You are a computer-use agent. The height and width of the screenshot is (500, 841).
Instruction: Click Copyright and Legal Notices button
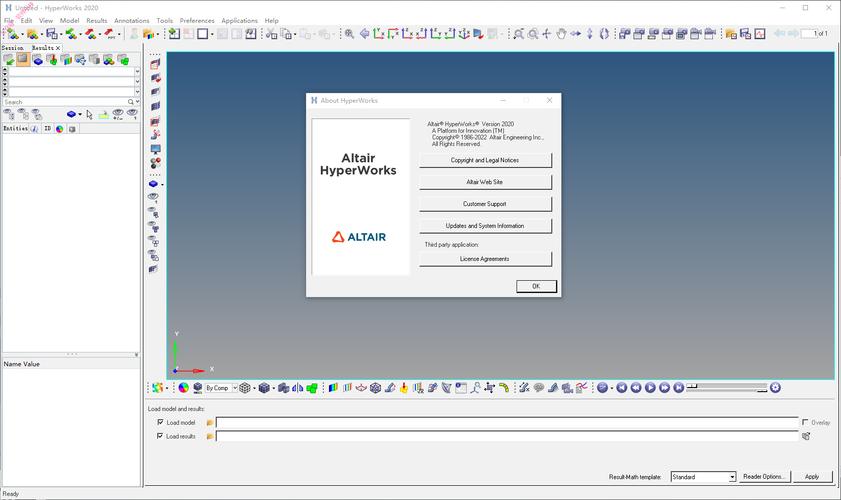(485, 160)
